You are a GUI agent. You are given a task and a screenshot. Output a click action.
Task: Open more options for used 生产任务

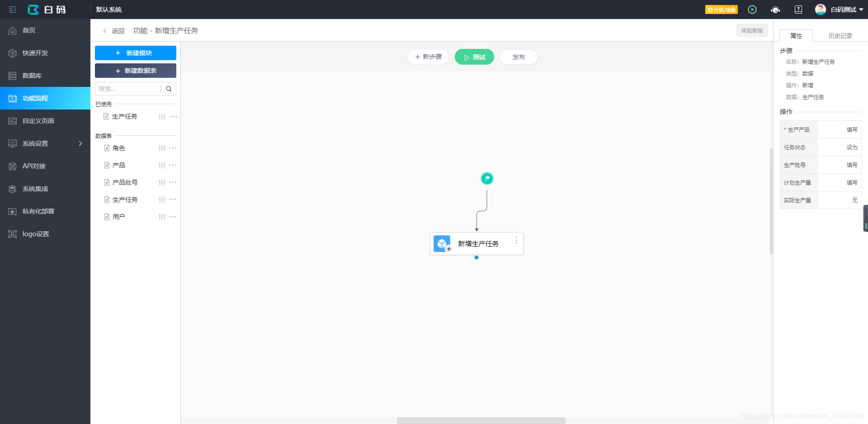tap(174, 117)
